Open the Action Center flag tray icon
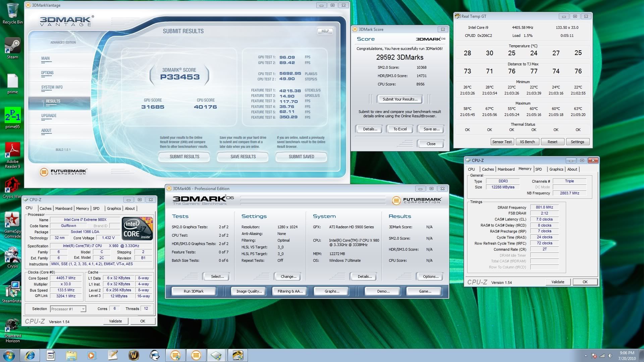Screen dimensions: 644x362 point(594,356)
